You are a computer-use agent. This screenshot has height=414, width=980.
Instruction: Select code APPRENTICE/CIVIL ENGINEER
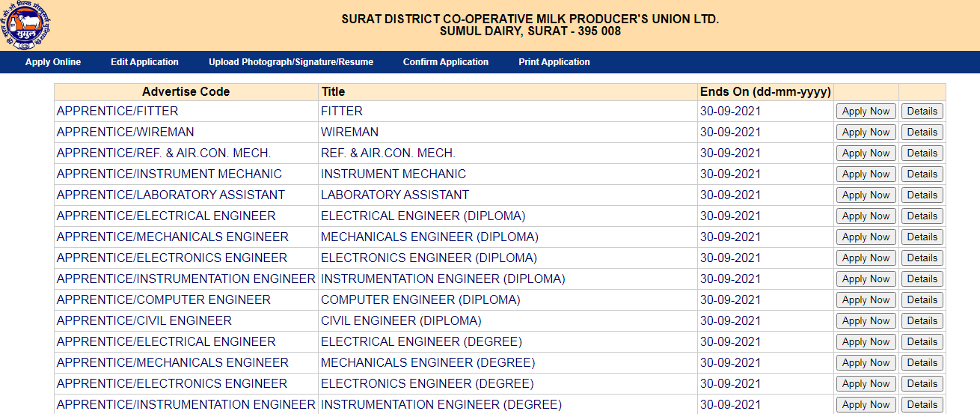(x=144, y=321)
